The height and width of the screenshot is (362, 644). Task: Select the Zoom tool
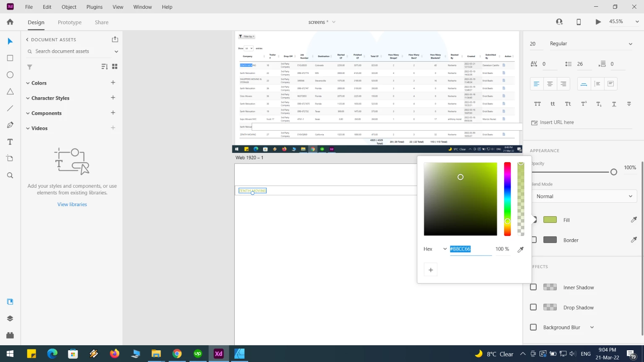click(x=10, y=175)
